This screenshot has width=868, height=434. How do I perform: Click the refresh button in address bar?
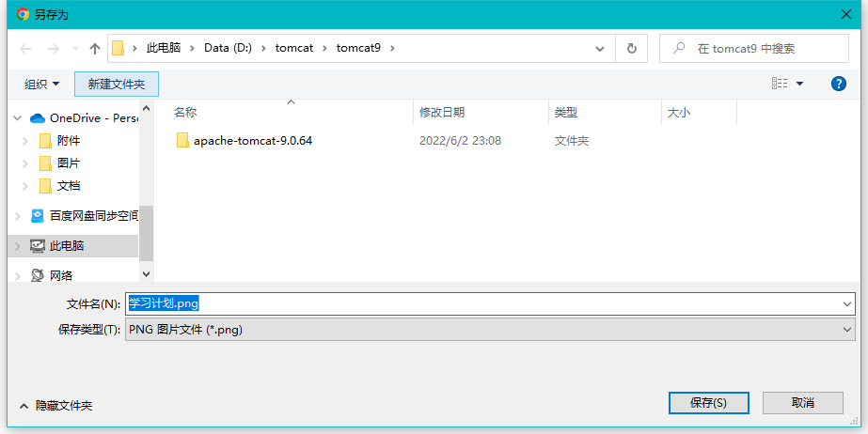click(631, 49)
